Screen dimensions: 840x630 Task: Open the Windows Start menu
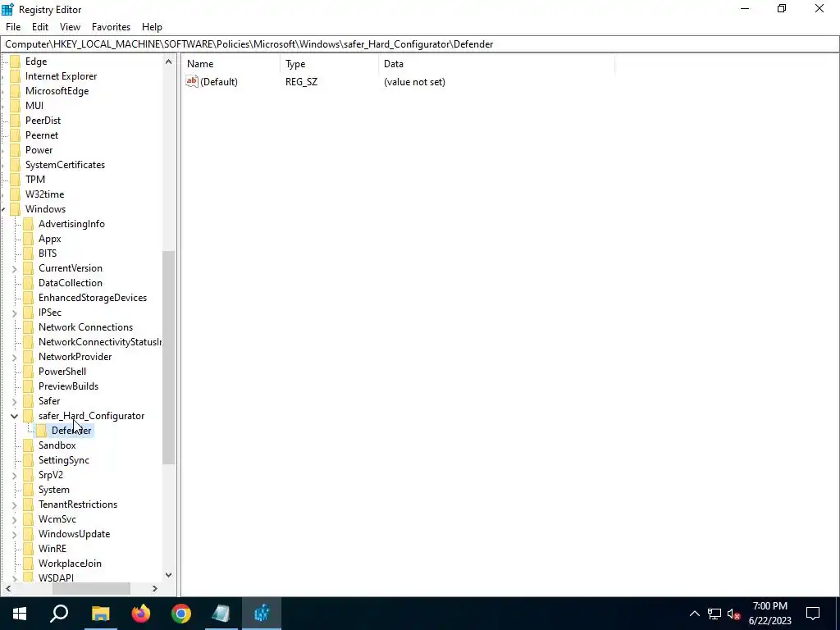(20, 614)
